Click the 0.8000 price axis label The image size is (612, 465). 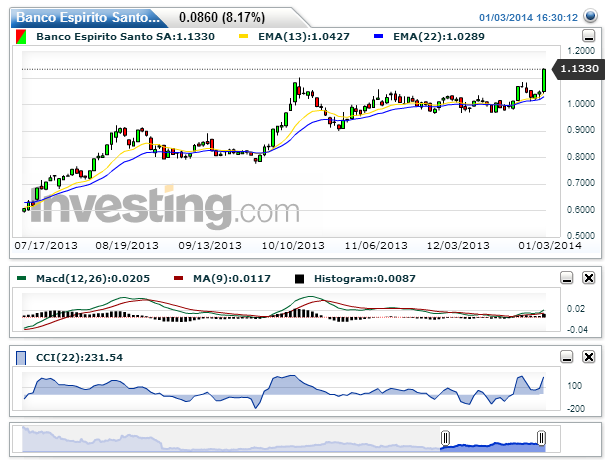click(x=581, y=157)
